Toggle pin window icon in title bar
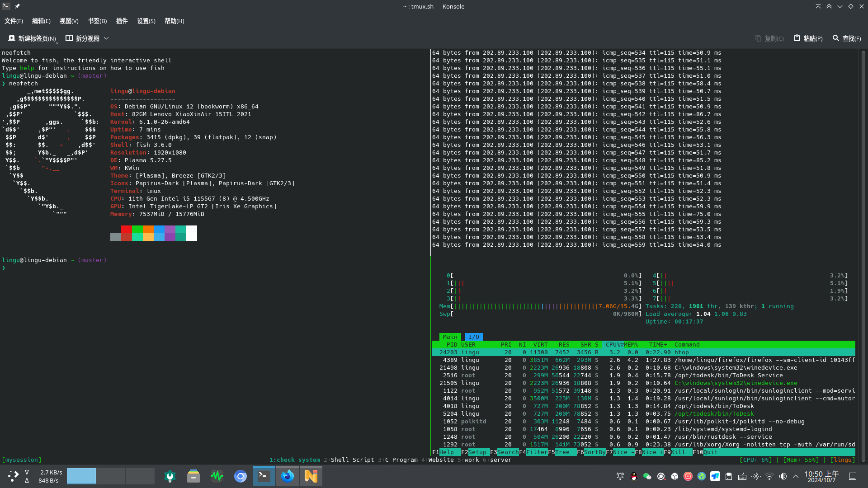Viewport: 868px width, 488px height. point(17,6)
